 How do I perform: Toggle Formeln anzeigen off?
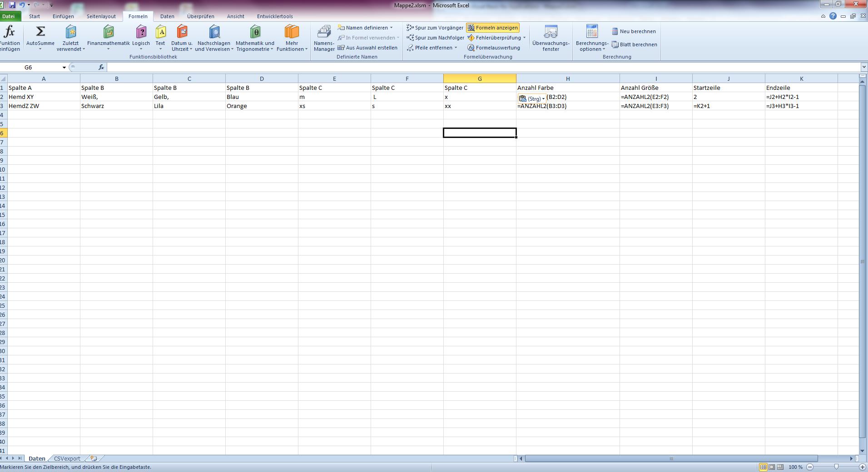492,28
